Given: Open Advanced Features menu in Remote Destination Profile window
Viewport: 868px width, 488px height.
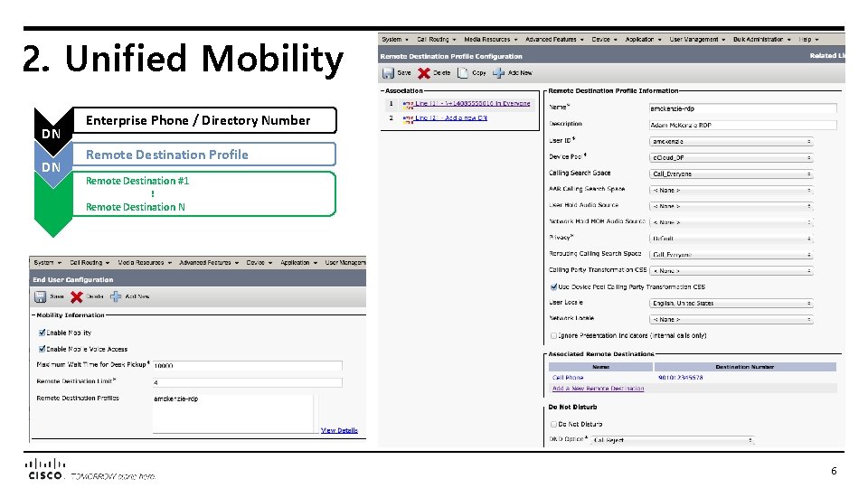Looking at the screenshot, I should click(554, 40).
